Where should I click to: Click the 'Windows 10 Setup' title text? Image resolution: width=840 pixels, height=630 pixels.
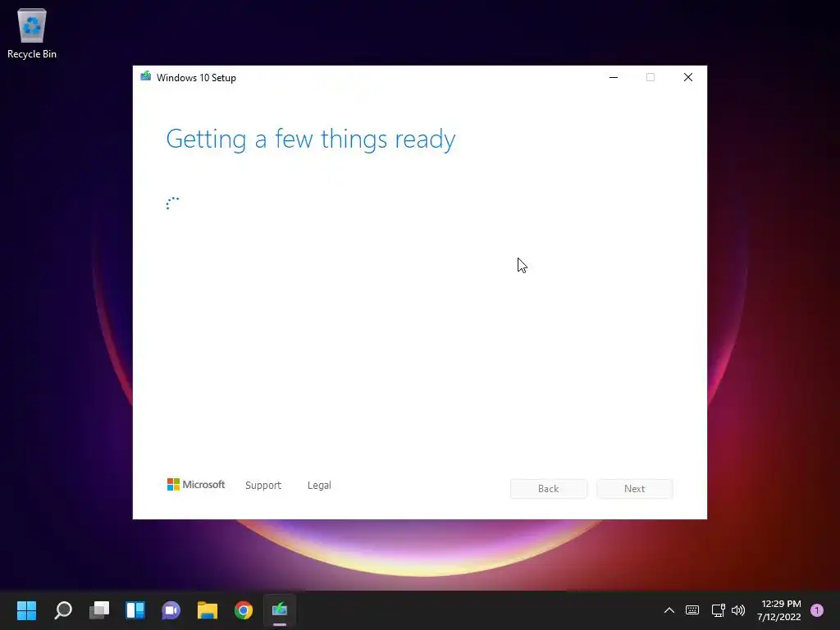[196, 78]
